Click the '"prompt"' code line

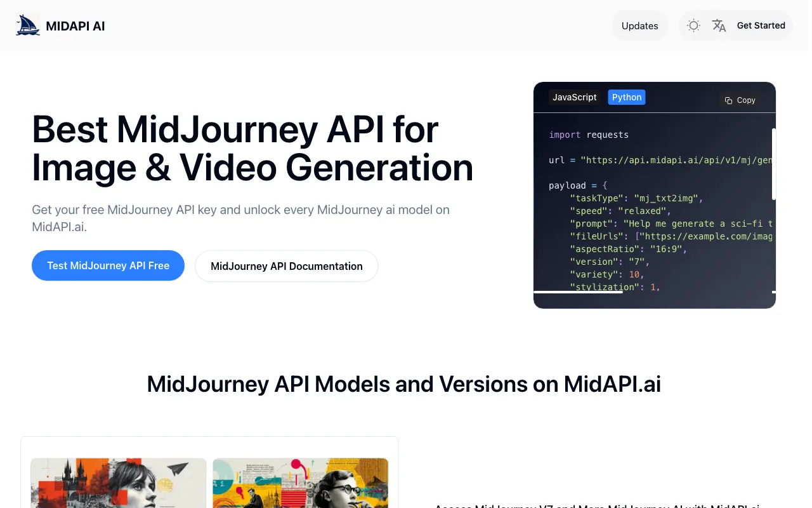(x=671, y=224)
